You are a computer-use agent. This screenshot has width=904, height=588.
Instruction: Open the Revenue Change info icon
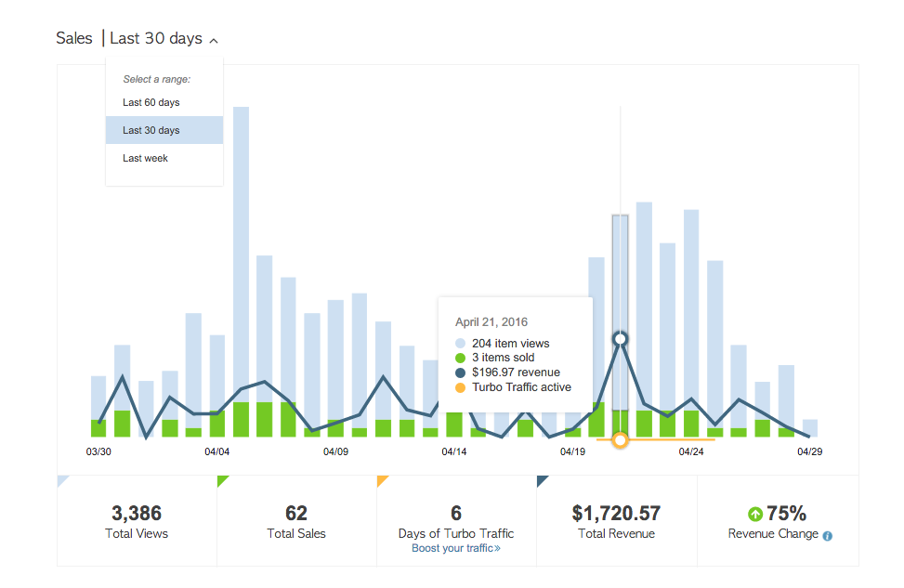828,535
